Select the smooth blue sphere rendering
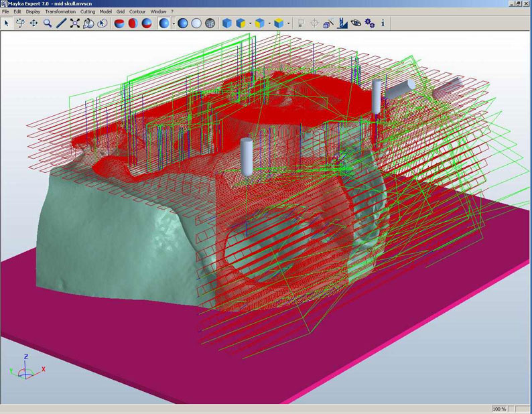This screenshot has height=414, width=532. pos(182,23)
